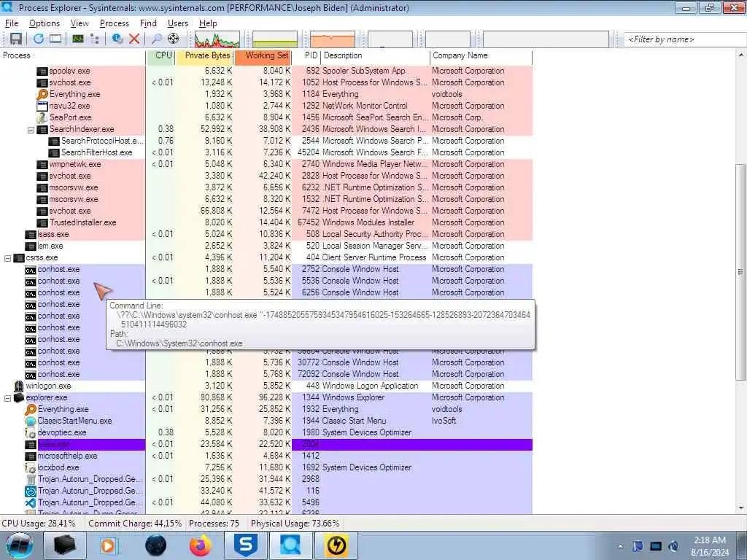Open the Windows Start orb

pos(20,545)
